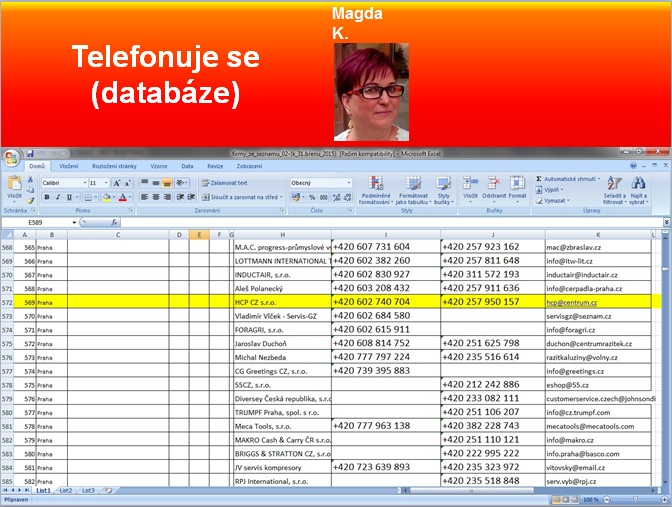Apply thousands separator (000) style
The width and height of the screenshot is (672, 507).
(324, 197)
